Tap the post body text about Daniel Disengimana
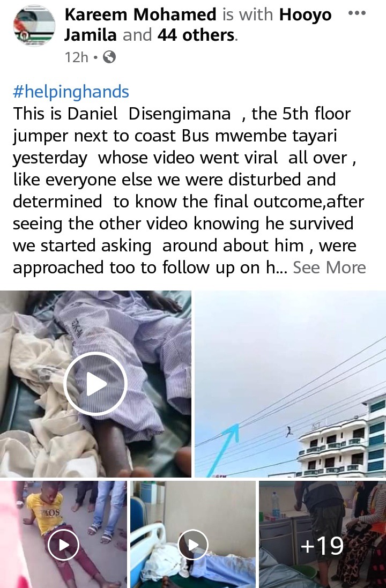The image size is (386, 588). (x=189, y=190)
